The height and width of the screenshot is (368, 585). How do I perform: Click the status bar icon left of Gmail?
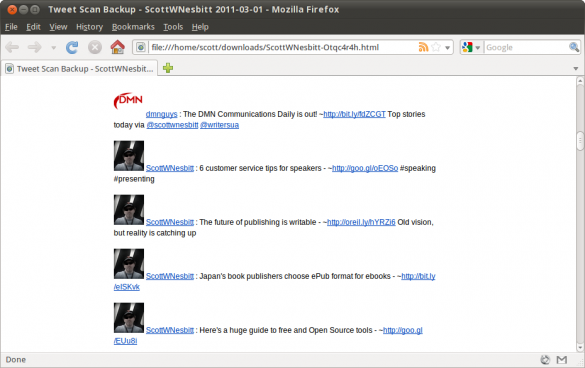[x=545, y=360]
